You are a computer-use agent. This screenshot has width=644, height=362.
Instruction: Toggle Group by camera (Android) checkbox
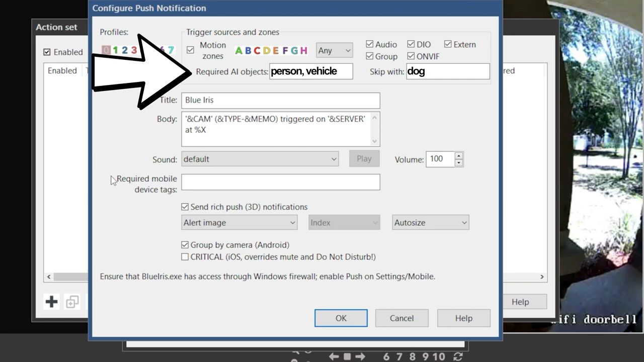[x=185, y=245]
